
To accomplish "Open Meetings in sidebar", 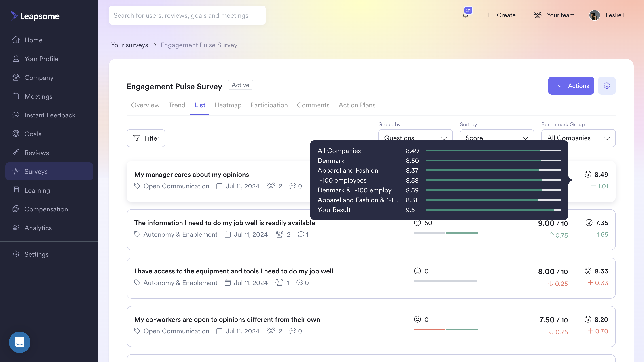I will 49,96.
